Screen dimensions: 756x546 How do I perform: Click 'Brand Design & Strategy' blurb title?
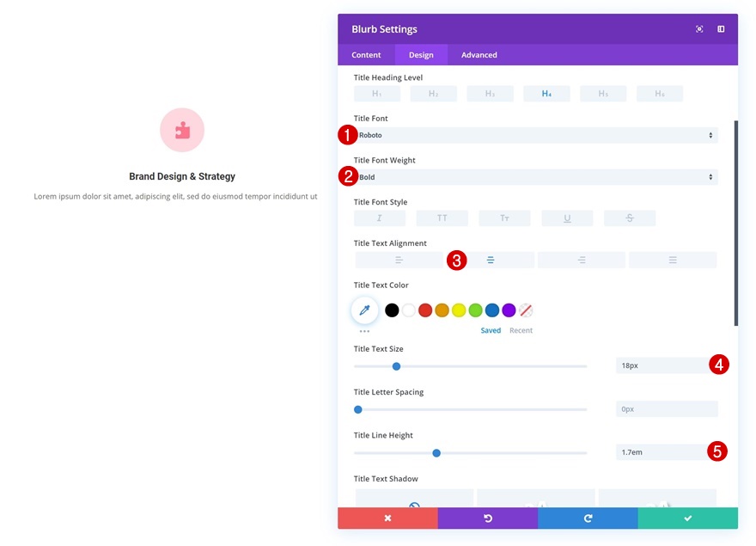click(x=182, y=176)
